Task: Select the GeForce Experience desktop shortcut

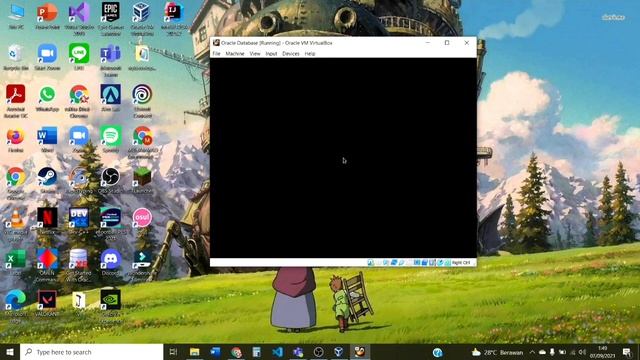Action: (111, 307)
